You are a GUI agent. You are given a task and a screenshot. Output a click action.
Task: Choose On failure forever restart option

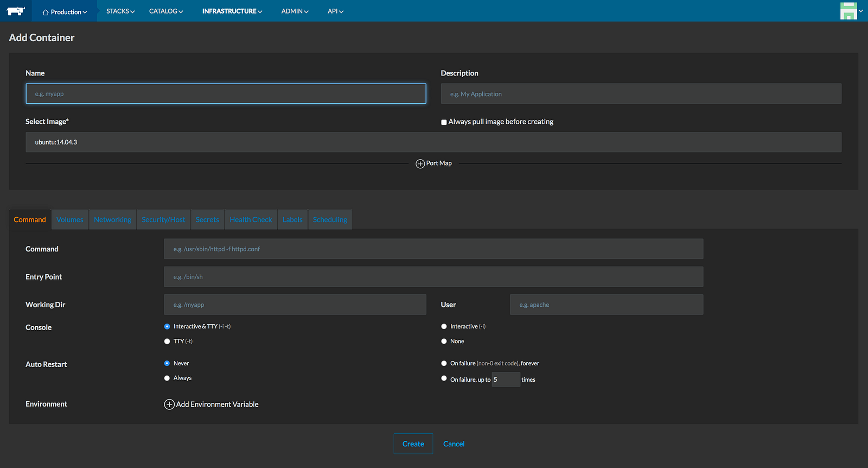click(444, 363)
